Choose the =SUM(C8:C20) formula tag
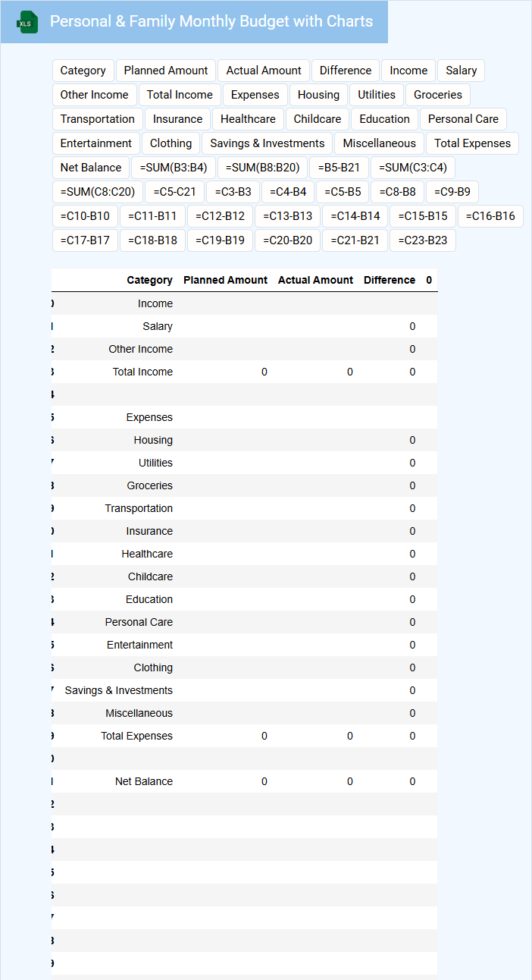 click(98, 192)
